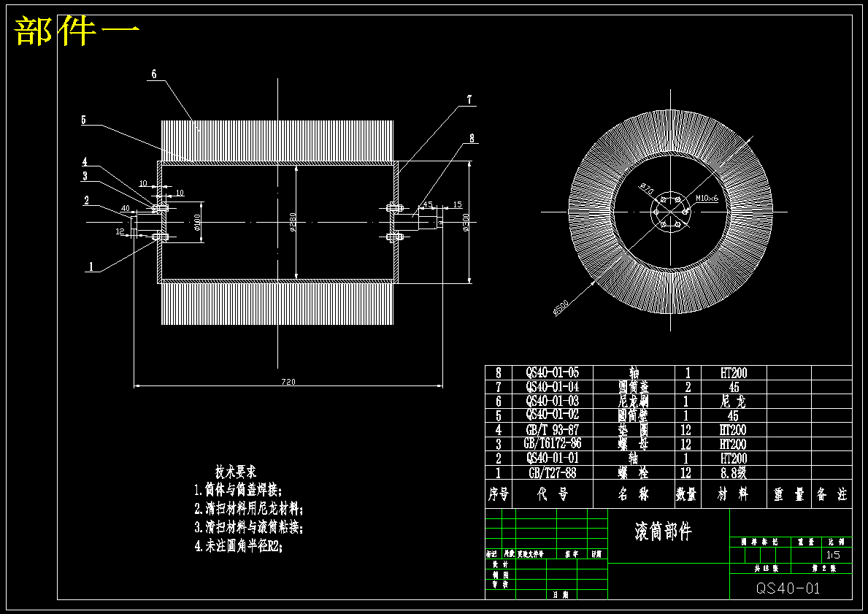
Task: Select the 技术要求 heading
Action: point(236,472)
